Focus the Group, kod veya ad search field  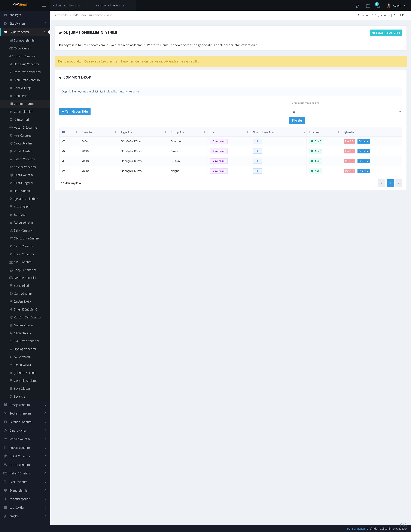click(345, 103)
